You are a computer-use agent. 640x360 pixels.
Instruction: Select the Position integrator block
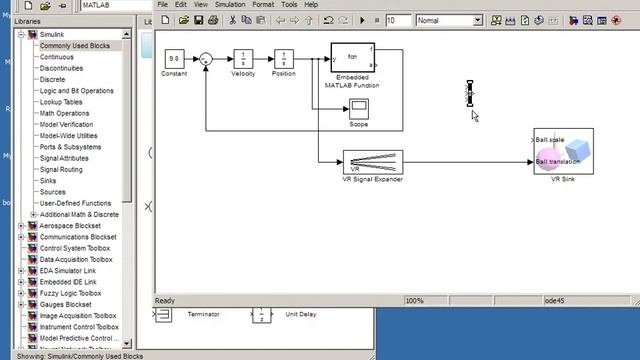tap(284, 59)
